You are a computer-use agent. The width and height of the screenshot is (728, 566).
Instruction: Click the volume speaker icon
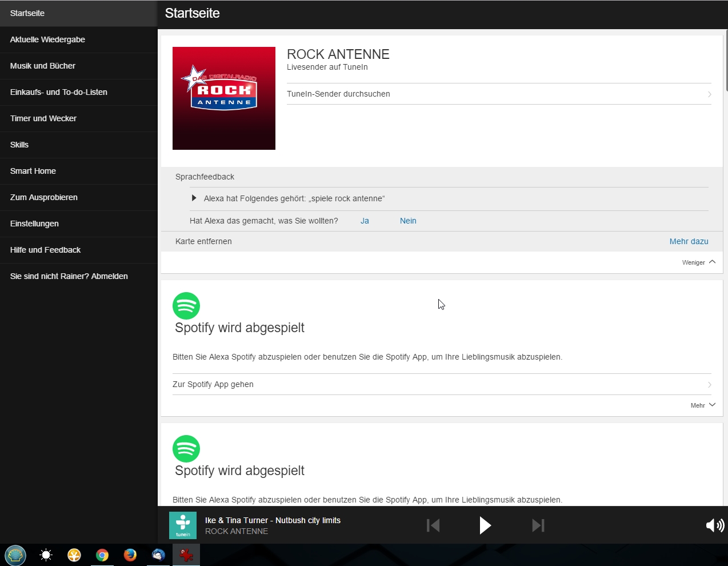click(714, 525)
